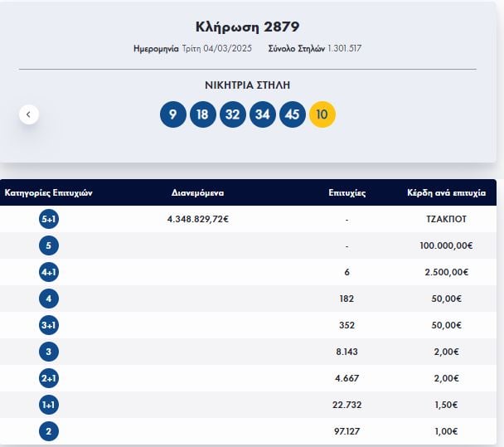Click the 3+1 category badge

[48, 325]
